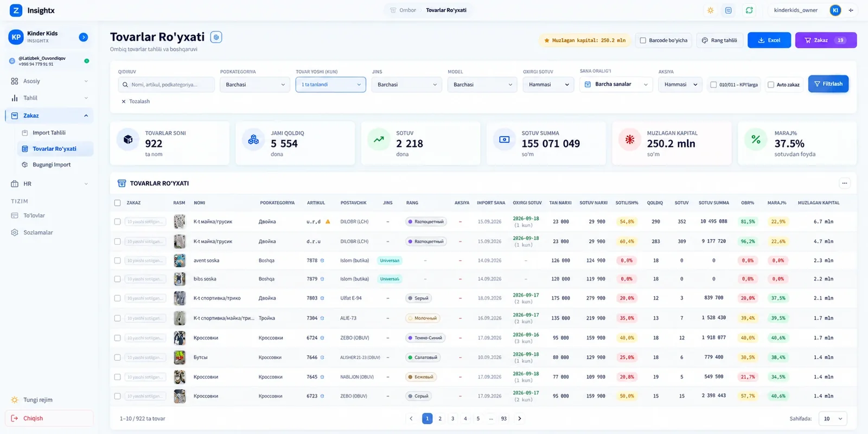Viewport: 868px width, 434px height.
Task: Click the Салатовый color chip
Action: coord(423,358)
